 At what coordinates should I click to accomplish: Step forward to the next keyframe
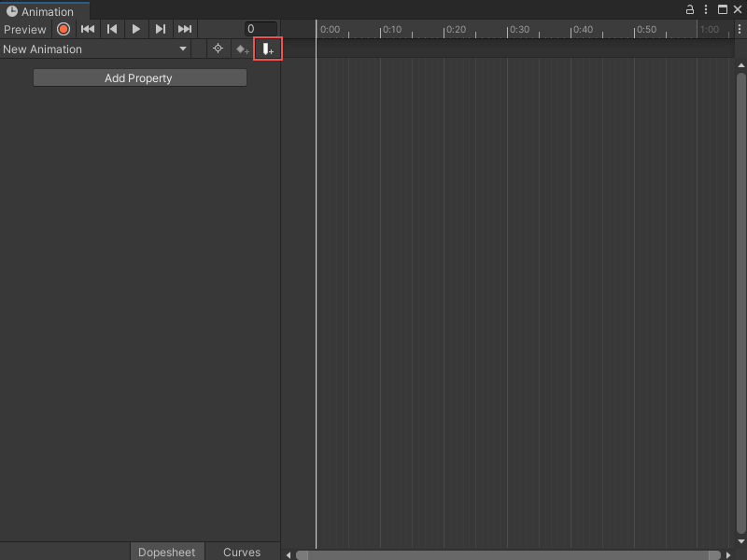tap(161, 29)
